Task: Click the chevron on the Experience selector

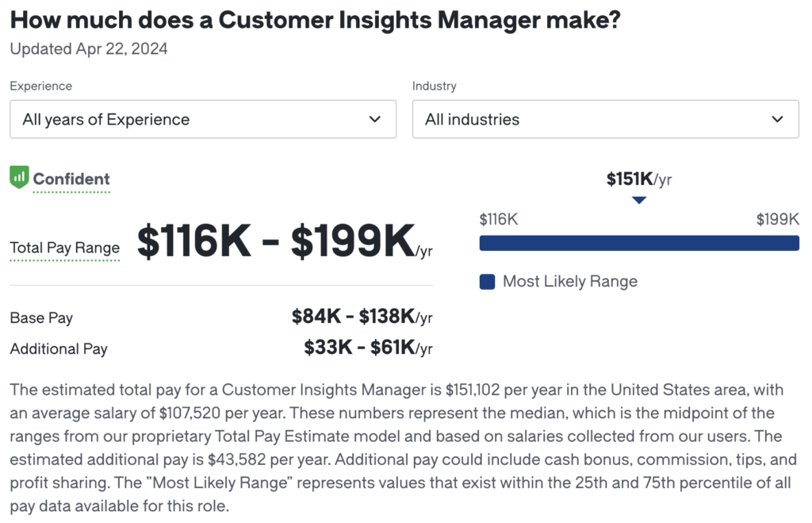Action: pos(376,119)
